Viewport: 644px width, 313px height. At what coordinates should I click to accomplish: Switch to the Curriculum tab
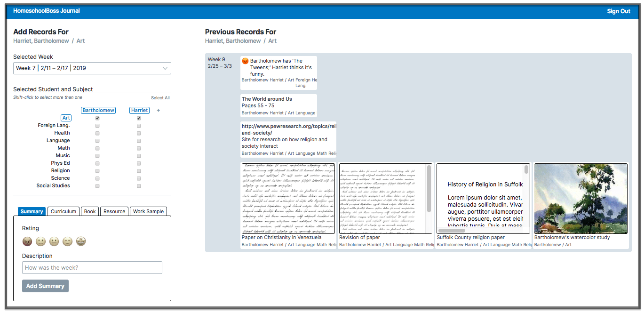tap(63, 212)
